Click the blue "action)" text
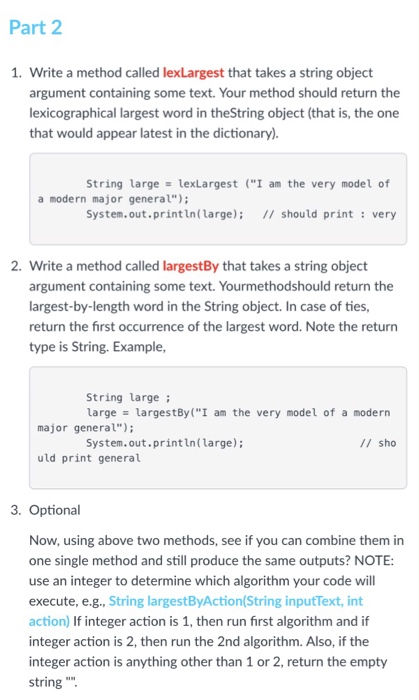This screenshot has height=700, width=419. [49, 621]
